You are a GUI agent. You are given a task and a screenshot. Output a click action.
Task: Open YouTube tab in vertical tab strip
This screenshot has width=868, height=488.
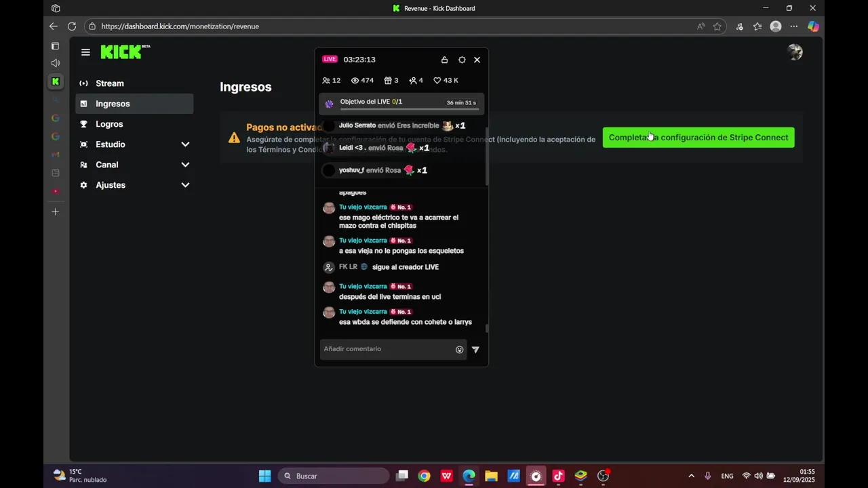[56, 191]
